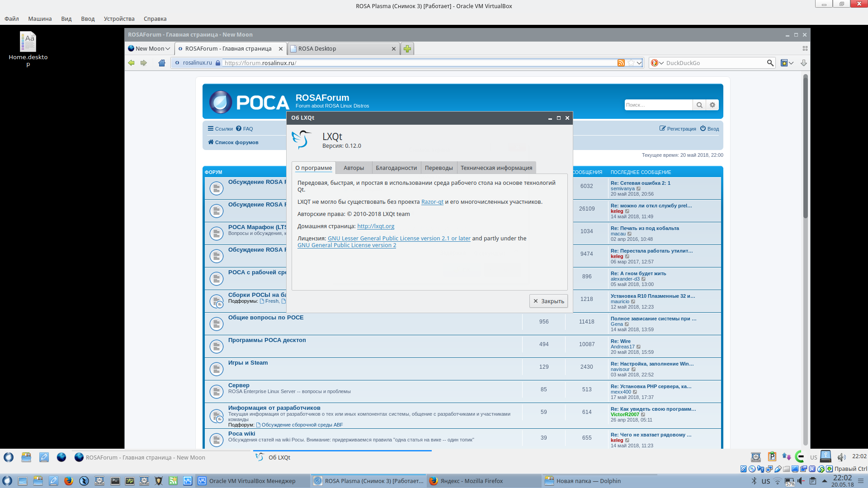Switch to the Авторы tab

tap(354, 168)
